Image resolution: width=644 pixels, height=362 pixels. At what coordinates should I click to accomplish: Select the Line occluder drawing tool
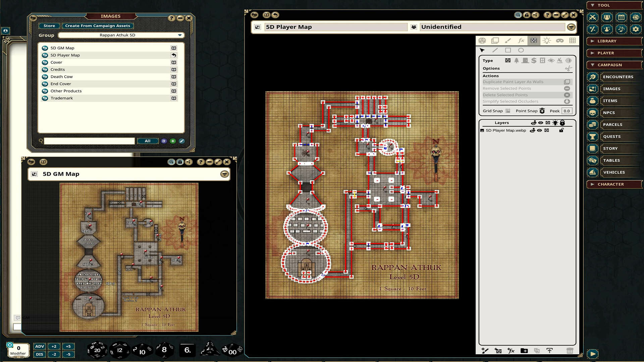point(495,50)
